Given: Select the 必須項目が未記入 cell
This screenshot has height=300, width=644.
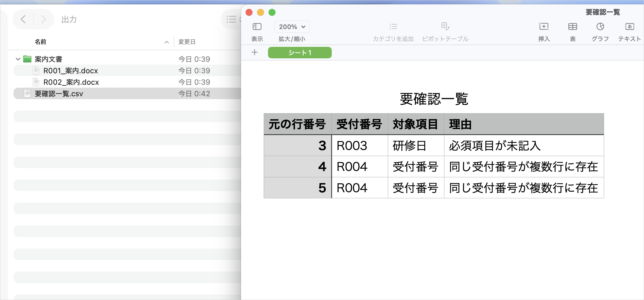Looking at the screenshot, I should (x=524, y=145).
